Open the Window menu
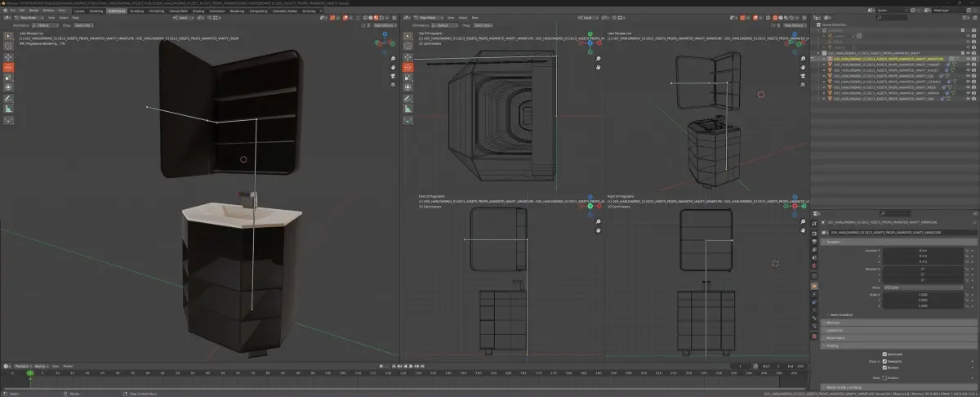Screen dimensions: 980x397 point(48,11)
